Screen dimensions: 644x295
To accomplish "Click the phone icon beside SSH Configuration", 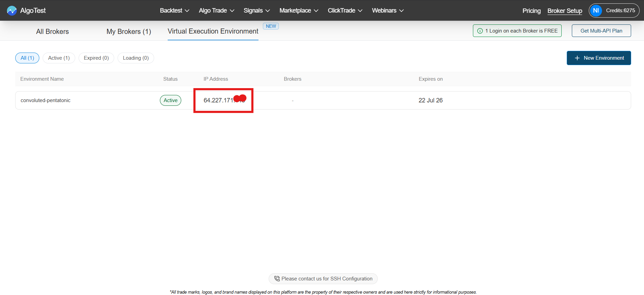I will 277,279.
